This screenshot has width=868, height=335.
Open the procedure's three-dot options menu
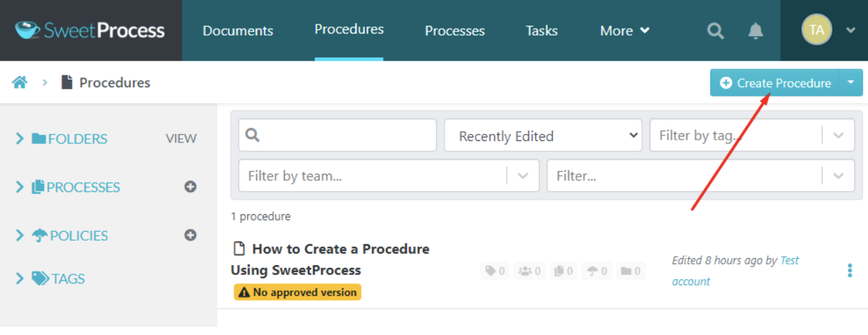click(x=849, y=271)
